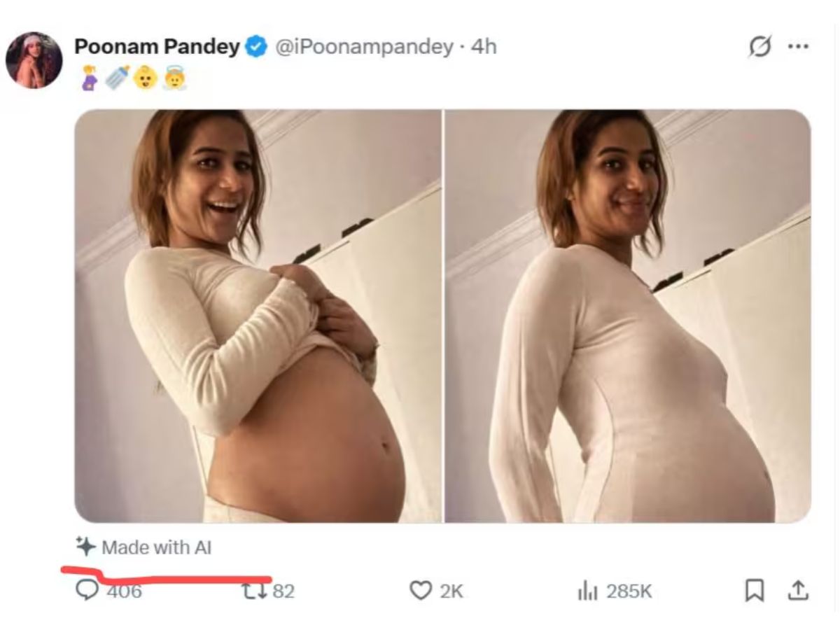The height and width of the screenshot is (630, 840).
Task: Open the profile avatar picture
Action: pos(34,59)
